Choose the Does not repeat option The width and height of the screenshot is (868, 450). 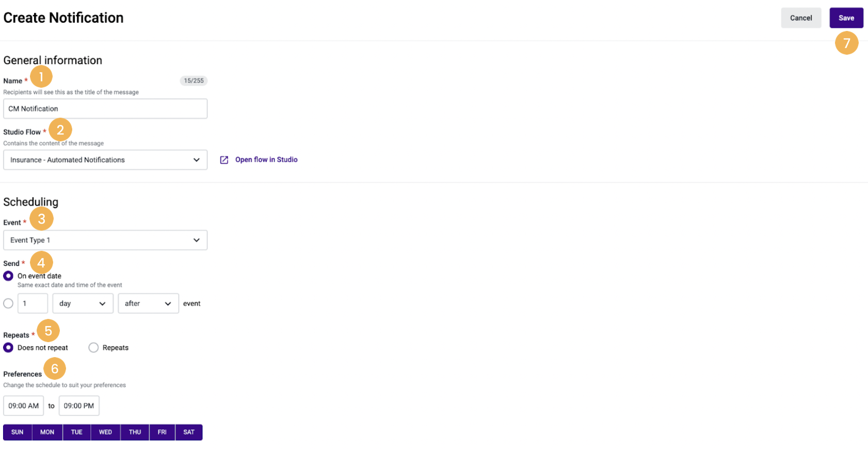tap(8, 348)
